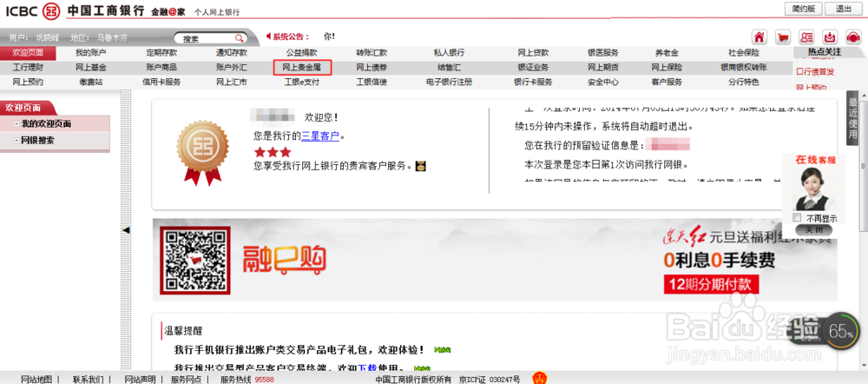This screenshot has height=384, width=868.
Task: Open the 分行特色 menu
Action: pos(744,82)
